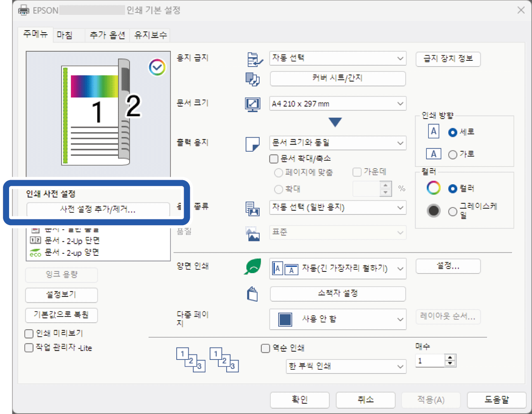Click the booklet settings icon

[252, 294]
